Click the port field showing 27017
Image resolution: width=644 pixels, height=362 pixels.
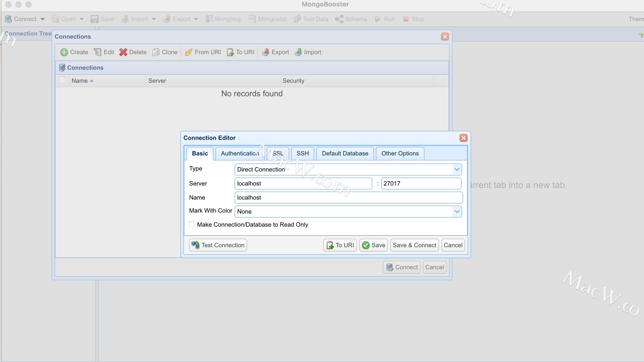click(421, 184)
